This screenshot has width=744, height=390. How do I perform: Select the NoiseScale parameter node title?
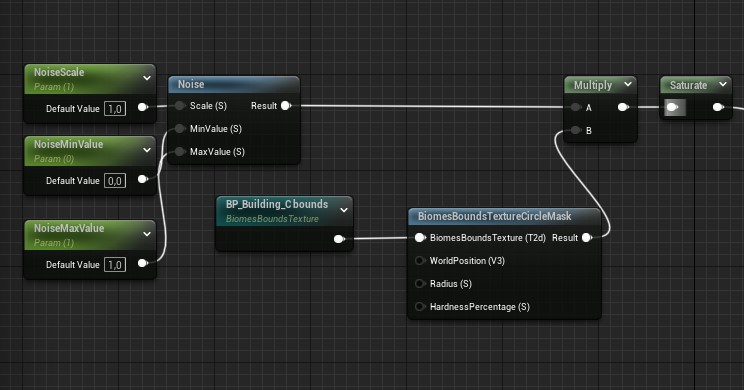click(59, 72)
